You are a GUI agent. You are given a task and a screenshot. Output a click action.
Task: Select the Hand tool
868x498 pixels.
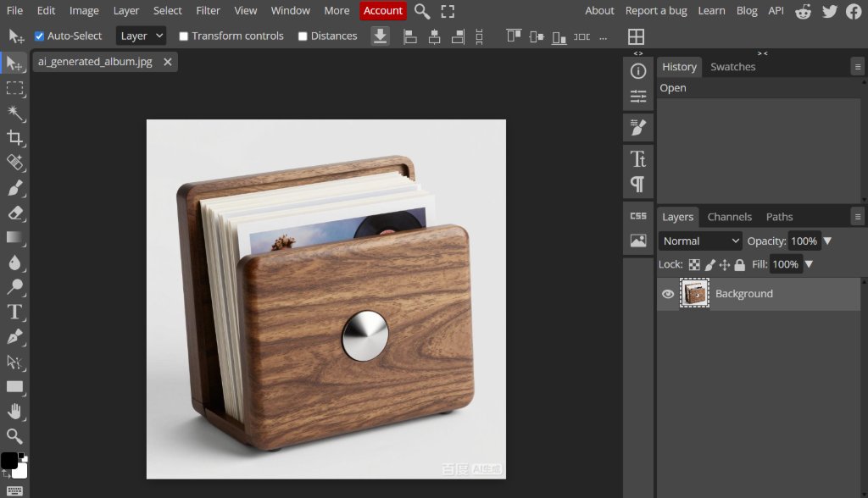click(x=14, y=412)
